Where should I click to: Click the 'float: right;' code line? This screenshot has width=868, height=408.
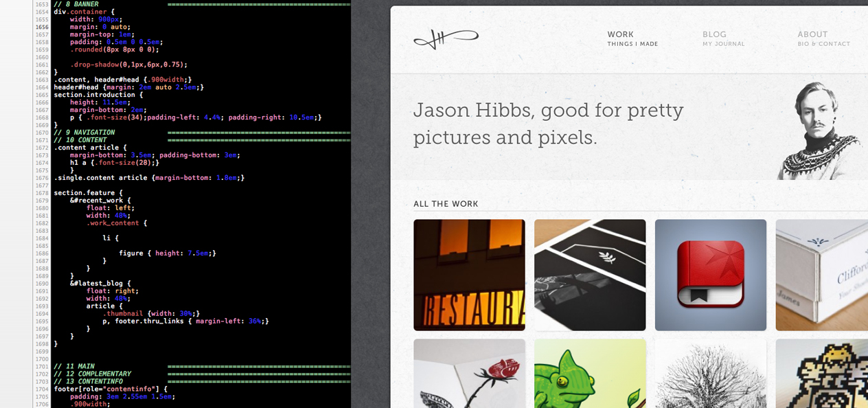pos(112,291)
